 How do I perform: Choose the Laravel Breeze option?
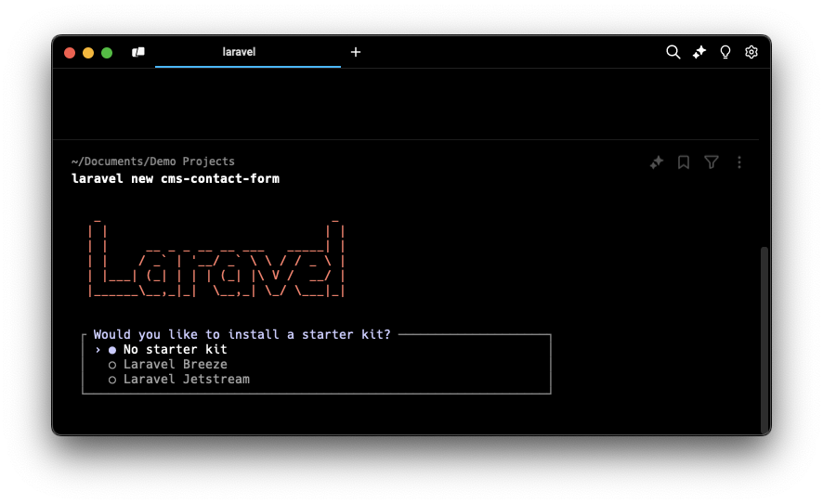click(x=175, y=365)
